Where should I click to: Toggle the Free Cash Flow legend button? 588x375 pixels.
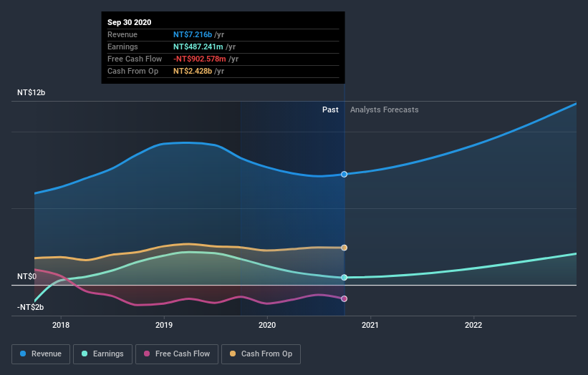coord(177,354)
